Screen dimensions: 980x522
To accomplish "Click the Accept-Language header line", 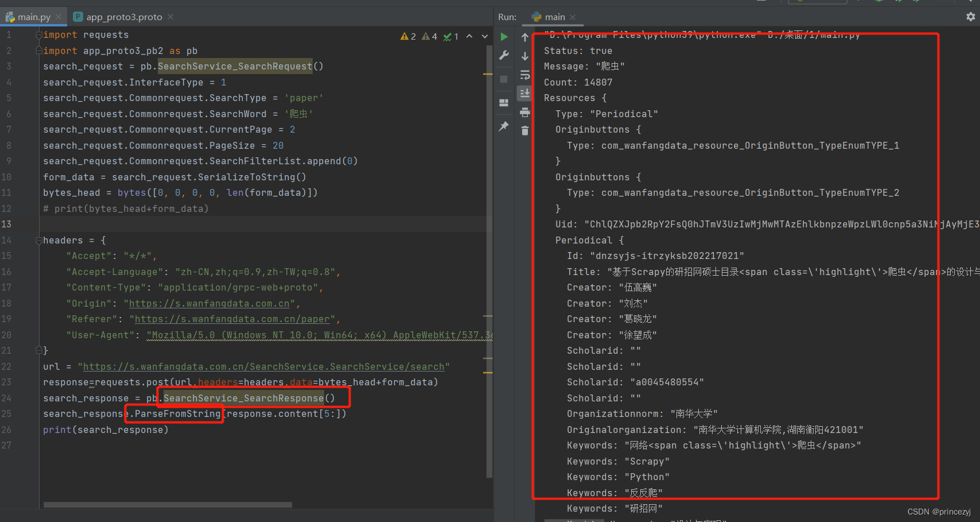I will coord(203,272).
